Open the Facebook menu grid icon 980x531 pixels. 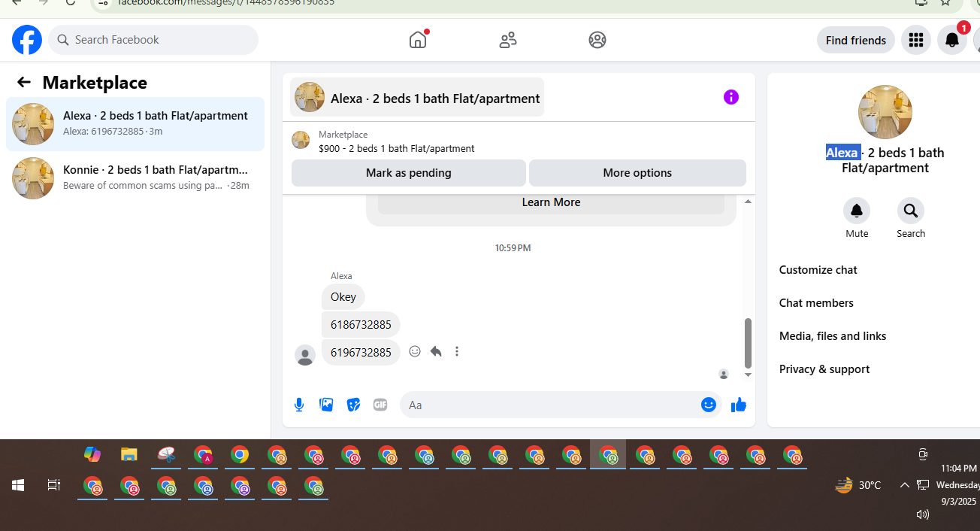coord(915,40)
